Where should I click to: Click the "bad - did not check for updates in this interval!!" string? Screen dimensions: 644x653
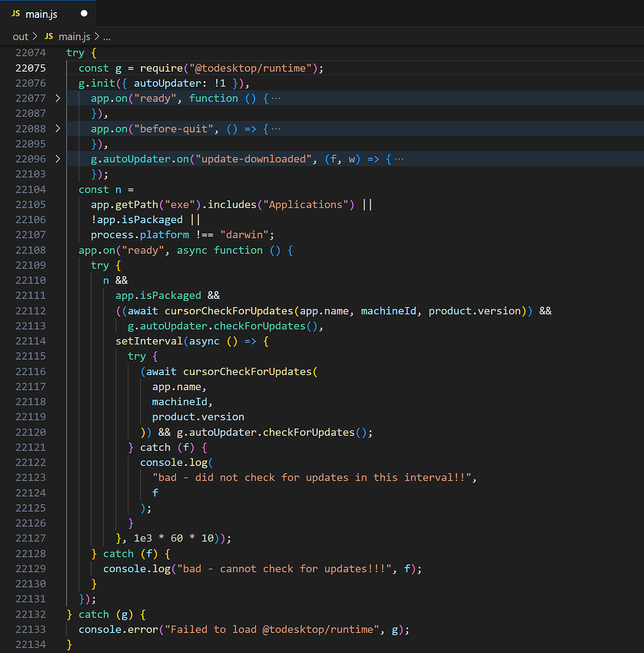pyautogui.click(x=312, y=478)
